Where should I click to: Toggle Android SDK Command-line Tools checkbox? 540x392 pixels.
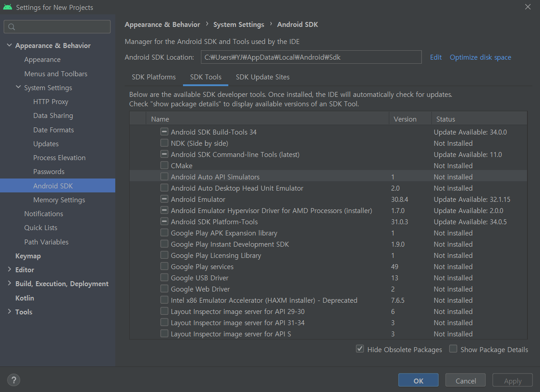pos(164,154)
